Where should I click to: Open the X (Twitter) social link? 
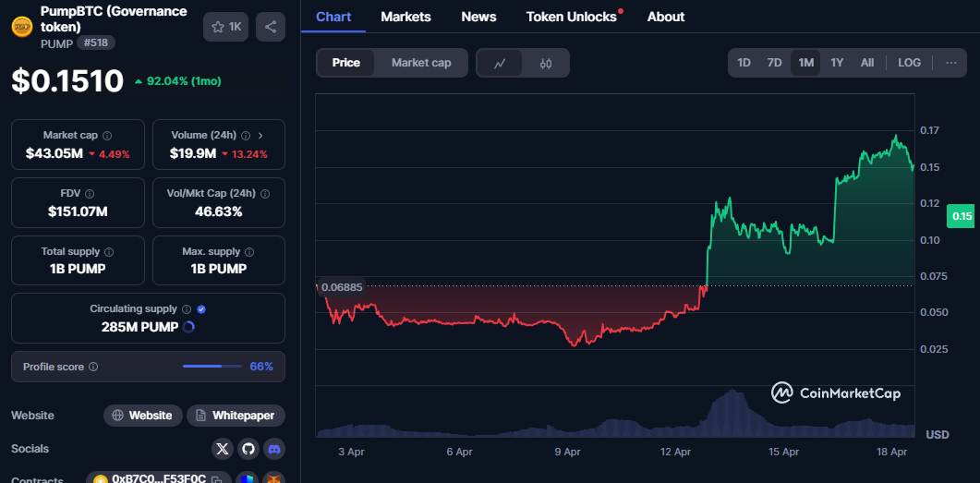click(223, 449)
